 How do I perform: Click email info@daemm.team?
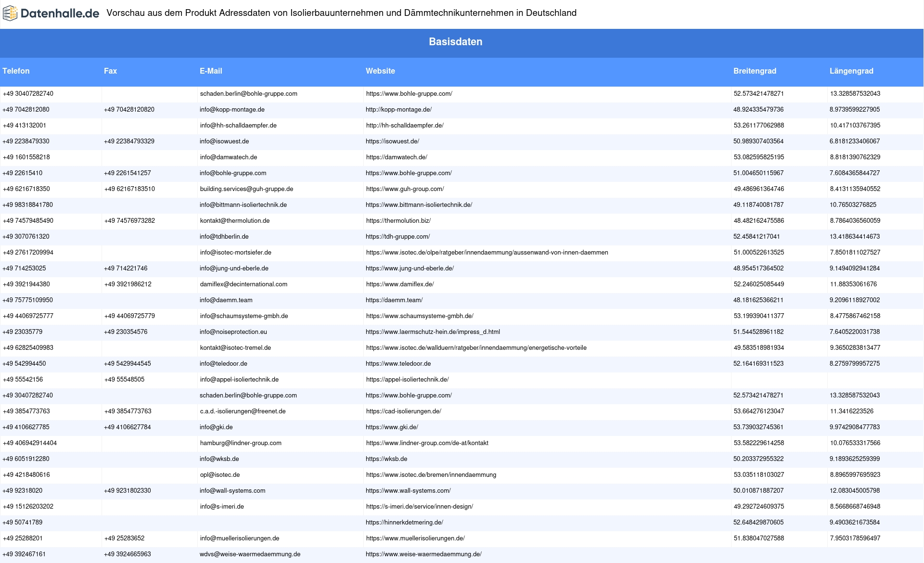pyautogui.click(x=226, y=300)
